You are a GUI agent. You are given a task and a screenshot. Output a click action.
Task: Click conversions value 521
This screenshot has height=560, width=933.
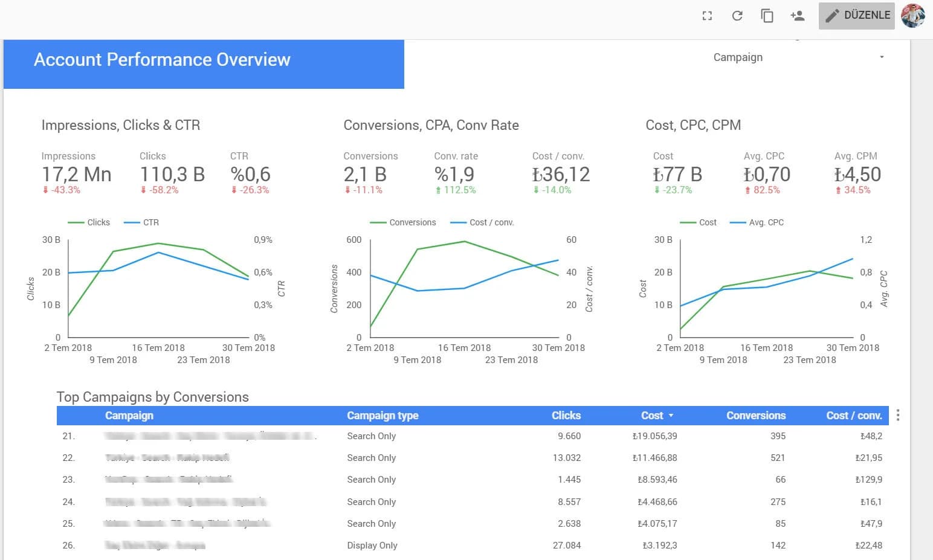coord(778,458)
